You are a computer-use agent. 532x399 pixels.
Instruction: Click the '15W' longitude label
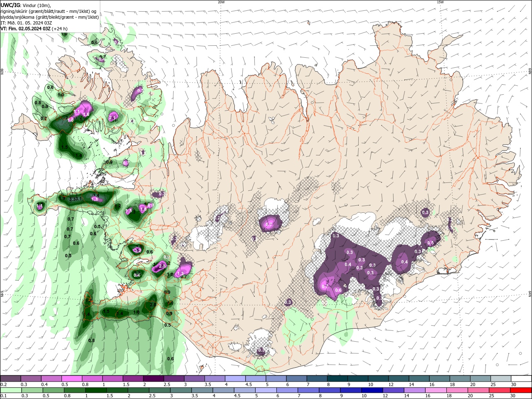pyautogui.click(x=440, y=2)
